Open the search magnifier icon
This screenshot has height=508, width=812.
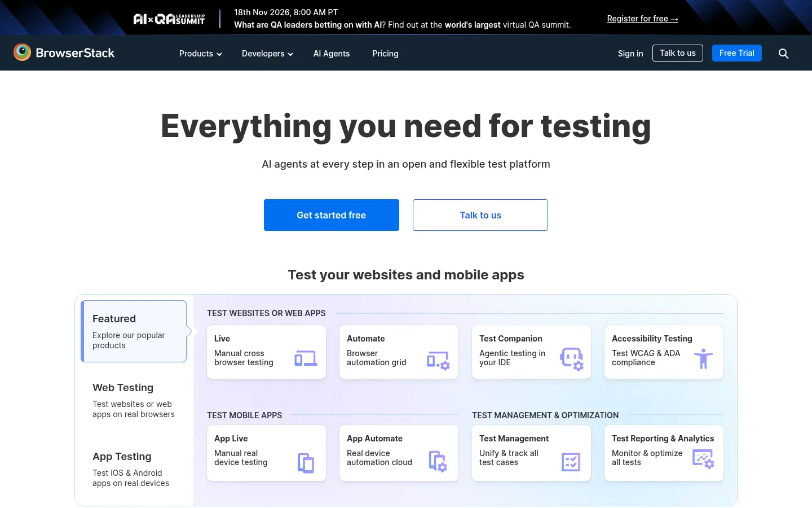(783, 54)
